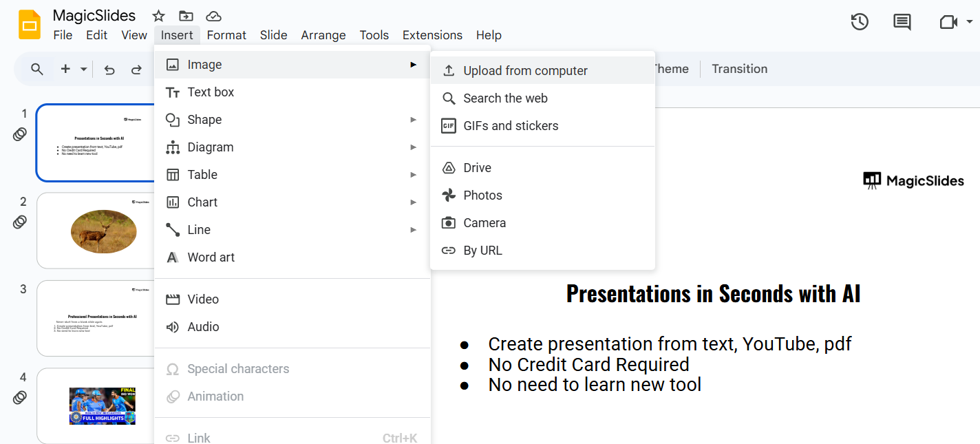The width and height of the screenshot is (980, 444).
Task: Open version history clock icon
Action: 859,22
